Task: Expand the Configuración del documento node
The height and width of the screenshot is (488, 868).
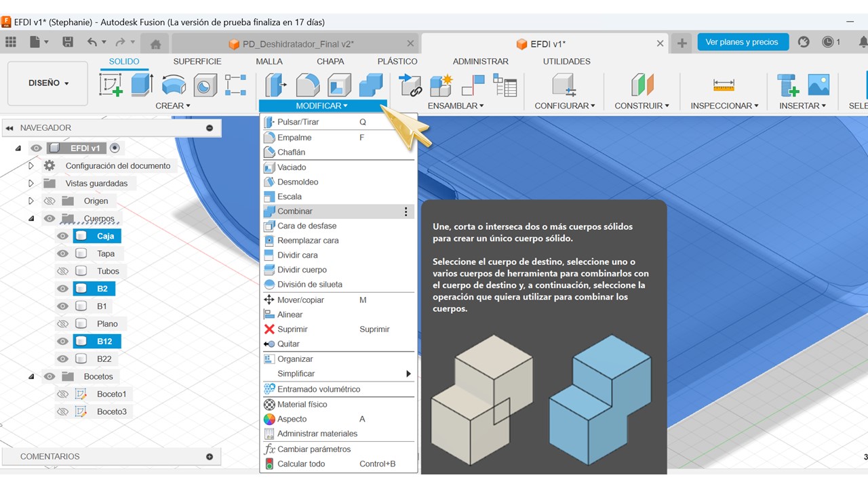Action: coord(31,165)
